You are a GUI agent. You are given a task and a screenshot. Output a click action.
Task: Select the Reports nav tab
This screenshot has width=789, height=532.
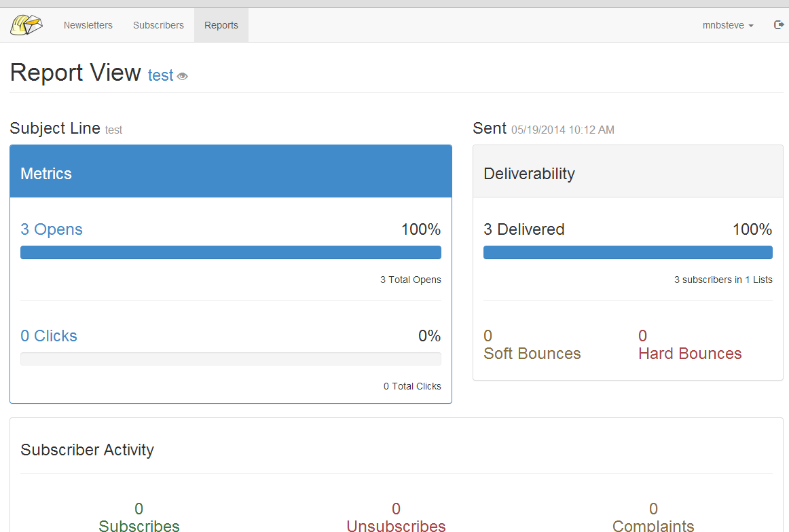(221, 25)
